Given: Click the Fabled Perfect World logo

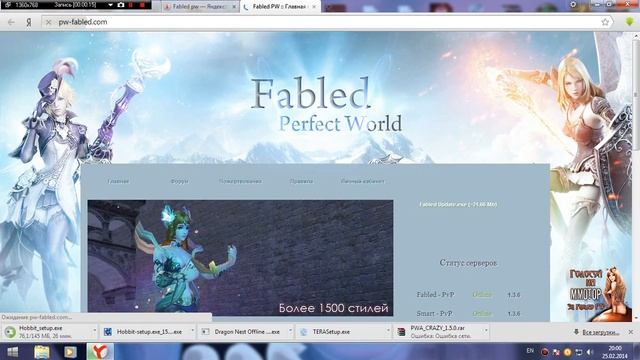Looking at the screenshot, I should (x=326, y=105).
